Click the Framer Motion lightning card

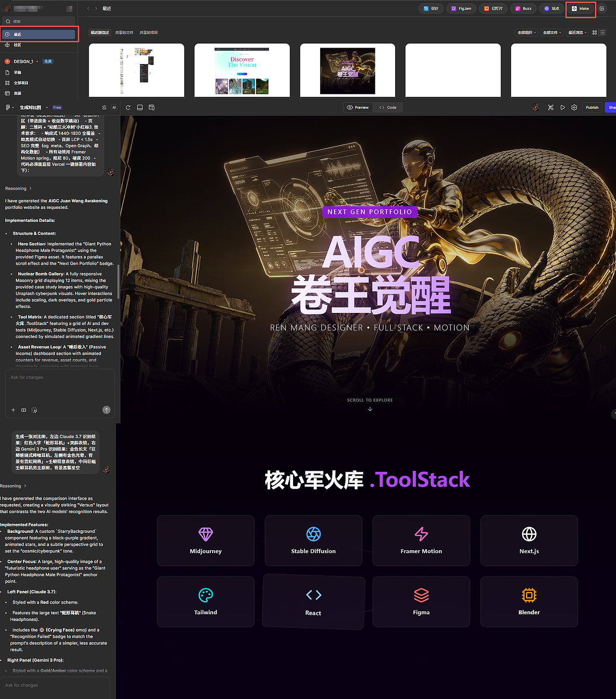click(x=421, y=541)
